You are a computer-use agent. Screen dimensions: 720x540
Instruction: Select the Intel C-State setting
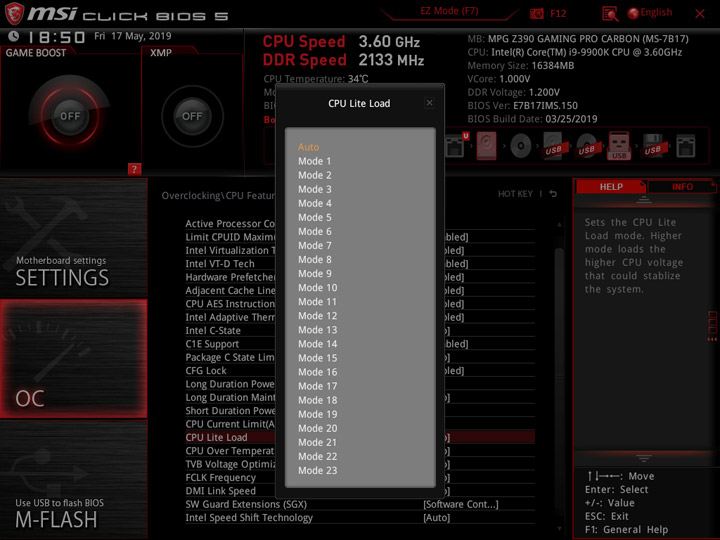213,331
